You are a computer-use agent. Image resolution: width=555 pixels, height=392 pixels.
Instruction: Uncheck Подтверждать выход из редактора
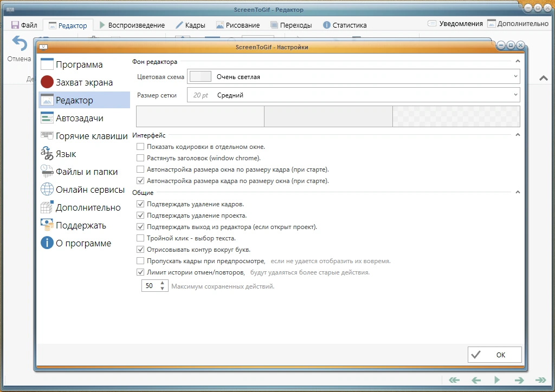pos(140,226)
